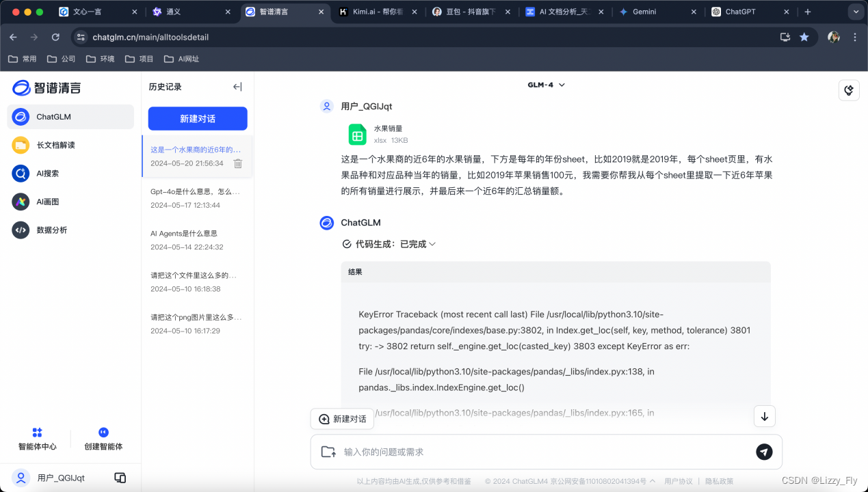Viewport: 868px width, 492px height.
Task: Click the top-right assistant icon button
Action: 849,90
